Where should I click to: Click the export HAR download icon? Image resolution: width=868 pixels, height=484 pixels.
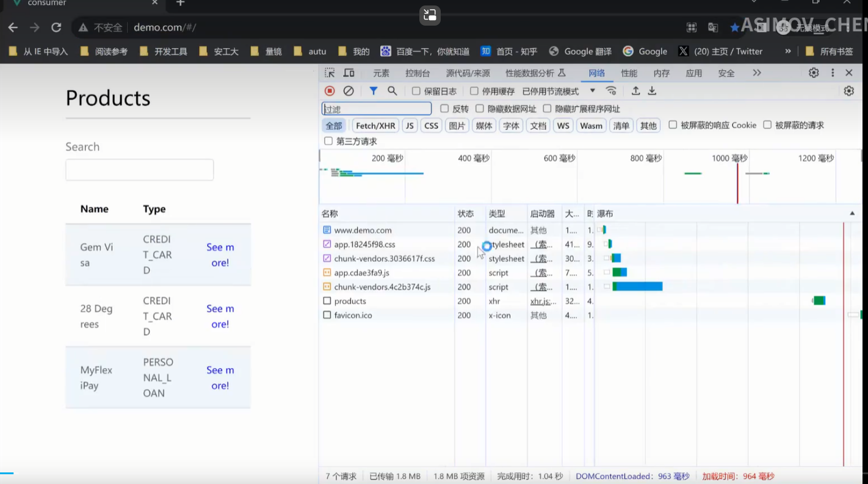click(652, 91)
